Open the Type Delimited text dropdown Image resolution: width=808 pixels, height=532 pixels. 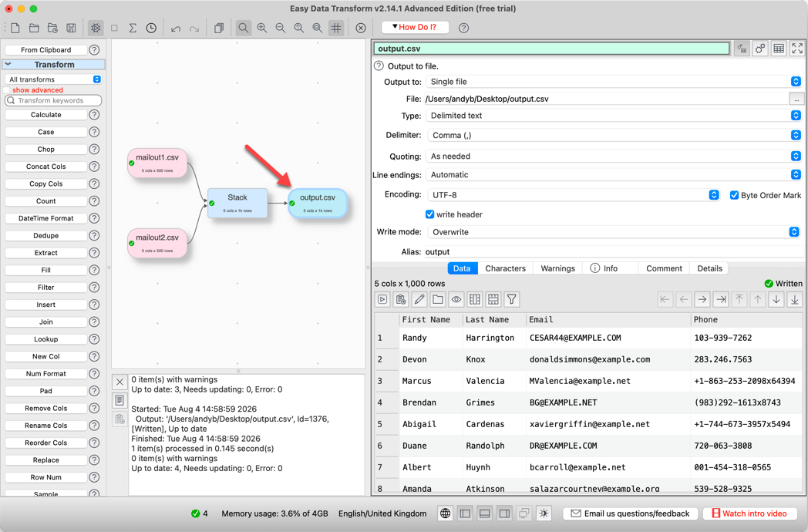pos(614,116)
